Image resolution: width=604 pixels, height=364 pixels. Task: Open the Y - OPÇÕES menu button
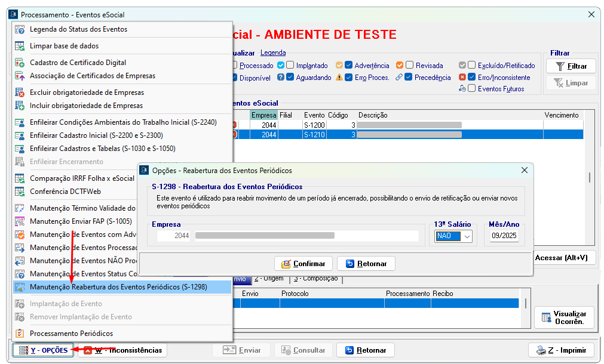[43, 350]
